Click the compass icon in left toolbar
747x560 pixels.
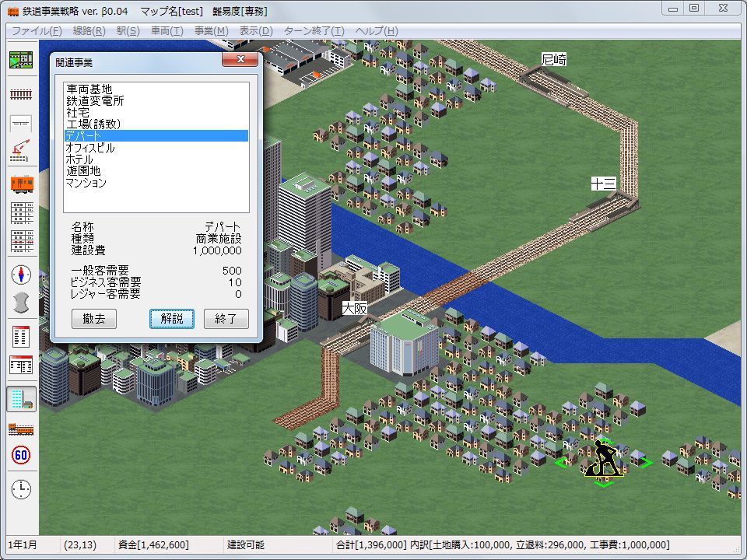[x=22, y=274]
